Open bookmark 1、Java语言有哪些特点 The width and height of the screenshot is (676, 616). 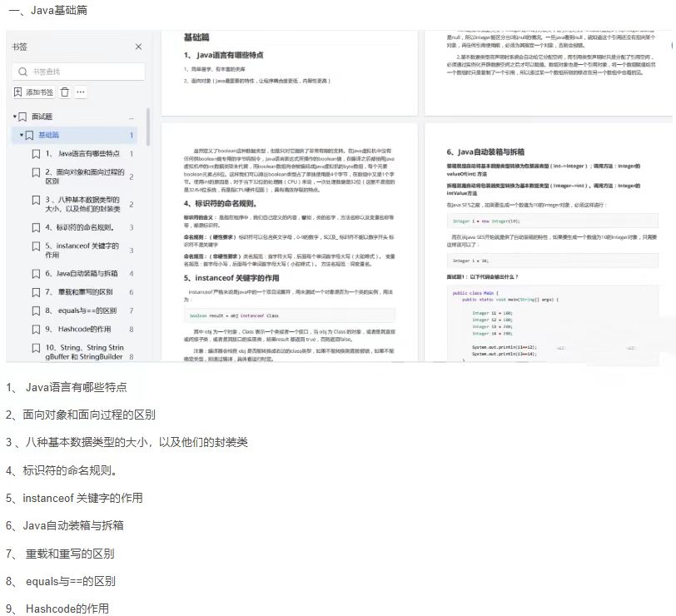pyautogui.click(x=82, y=153)
